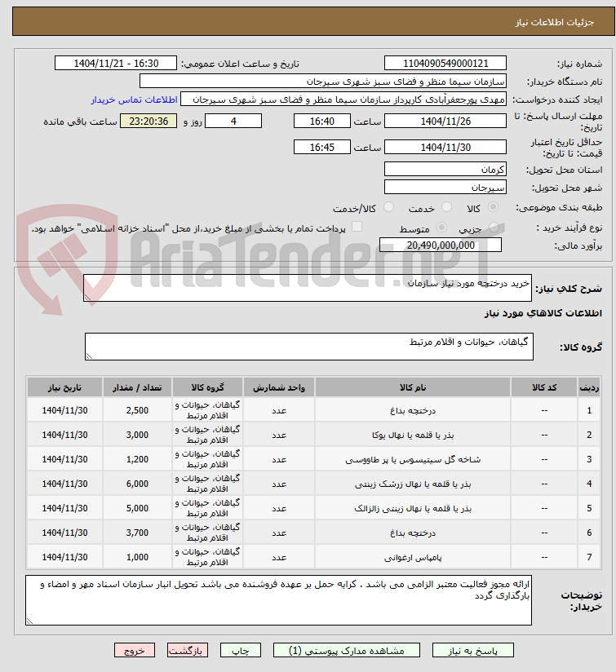Click the چاپ print button
Screen dimensions: 616x672
pyautogui.click(x=241, y=650)
